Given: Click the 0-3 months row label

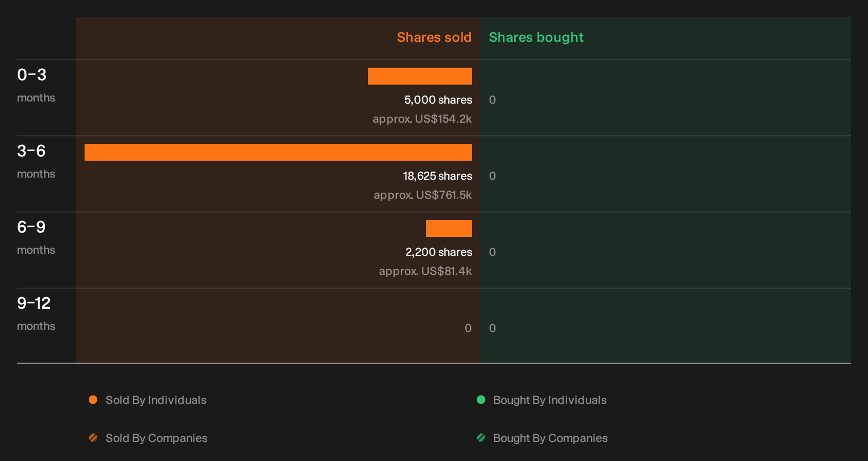Looking at the screenshot, I should [36, 86].
